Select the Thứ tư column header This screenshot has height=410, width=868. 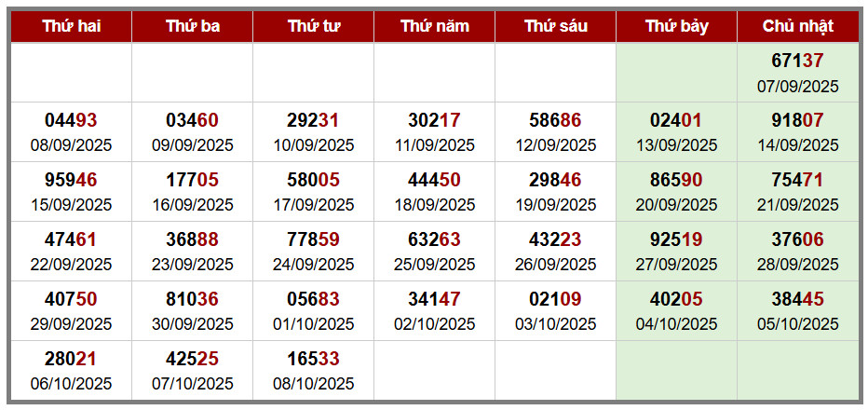tap(313, 26)
